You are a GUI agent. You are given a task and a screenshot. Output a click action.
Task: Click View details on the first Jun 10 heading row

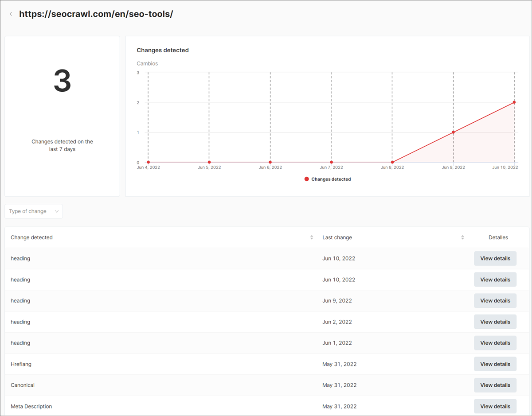pyautogui.click(x=495, y=258)
